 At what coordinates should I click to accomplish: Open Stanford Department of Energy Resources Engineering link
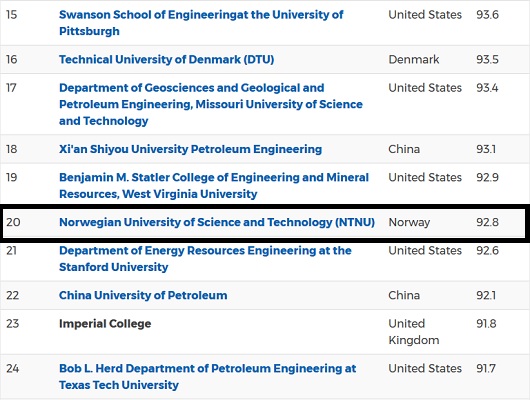pos(205,259)
